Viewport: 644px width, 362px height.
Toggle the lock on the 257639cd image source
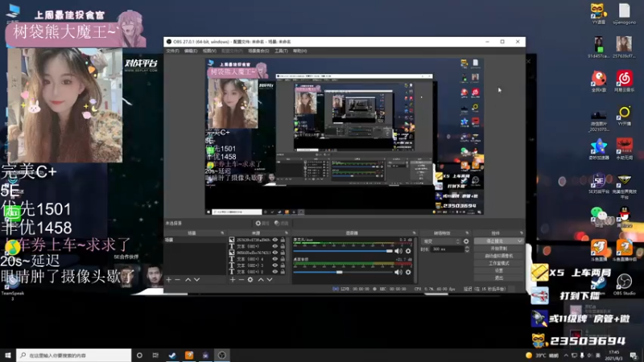point(283,240)
